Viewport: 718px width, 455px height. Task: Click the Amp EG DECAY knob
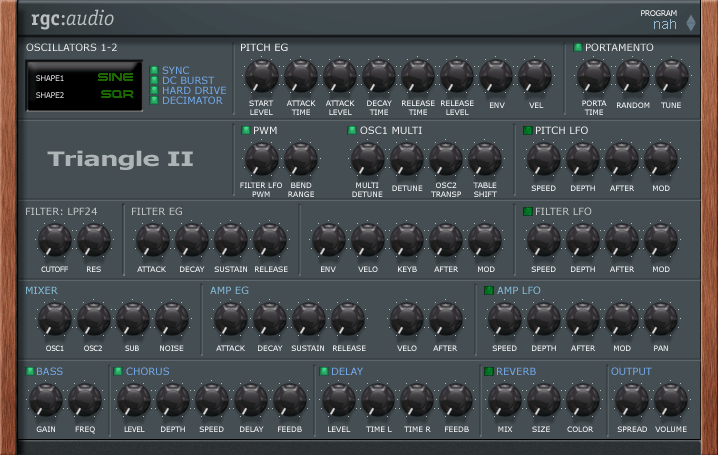(270, 319)
